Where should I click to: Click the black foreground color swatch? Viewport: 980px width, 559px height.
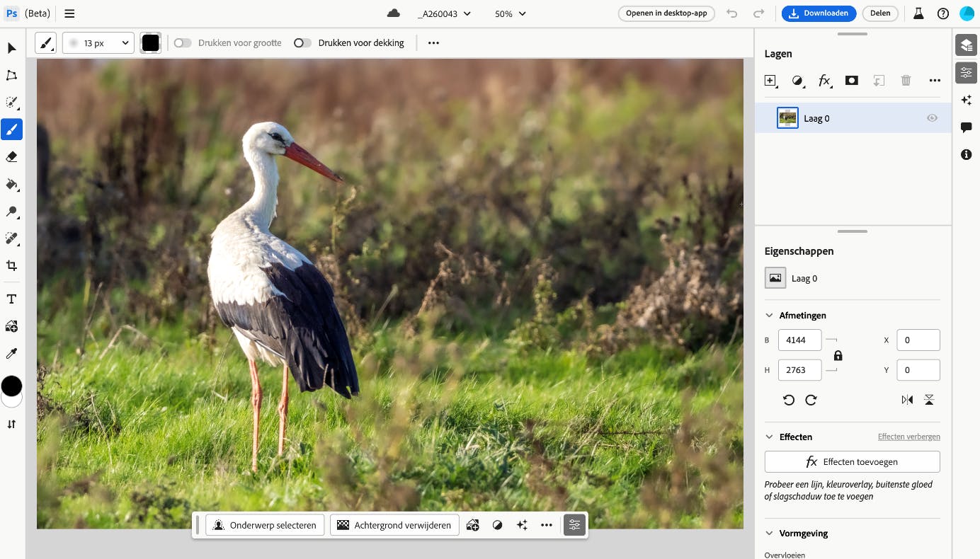coord(11,386)
